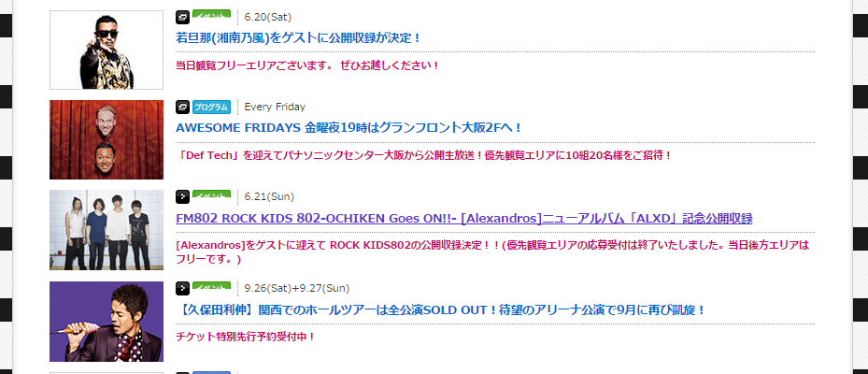Viewport: 868px width, 374px height.
Task: Click the red curtain two-faces thumbnail
Action: (107, 139)
